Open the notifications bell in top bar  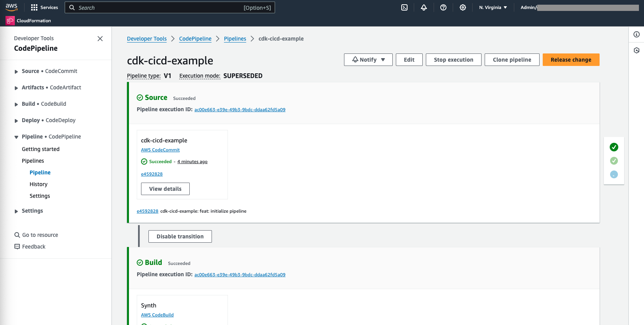424,7
